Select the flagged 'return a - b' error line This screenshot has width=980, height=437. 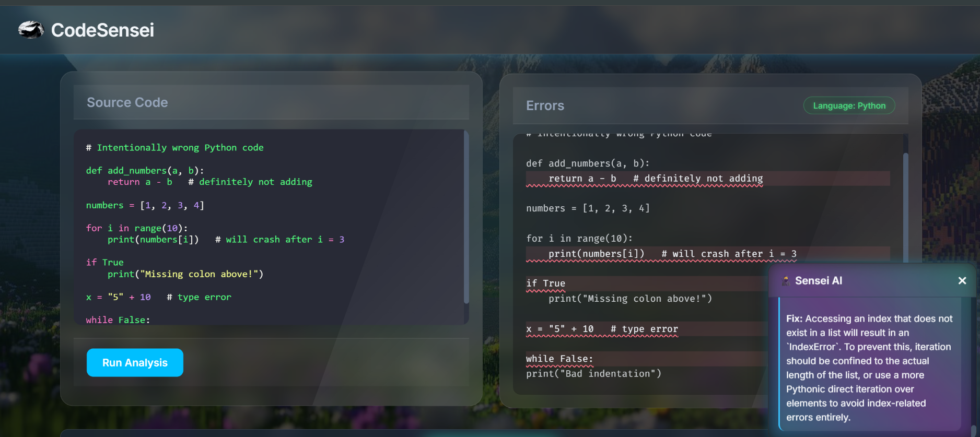708,179
